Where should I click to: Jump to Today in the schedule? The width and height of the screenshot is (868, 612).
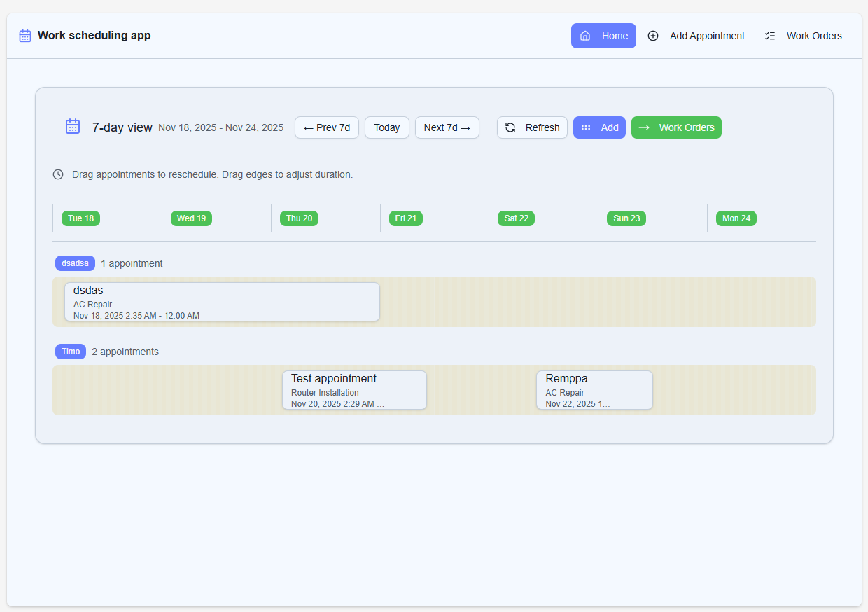point(386,127)
